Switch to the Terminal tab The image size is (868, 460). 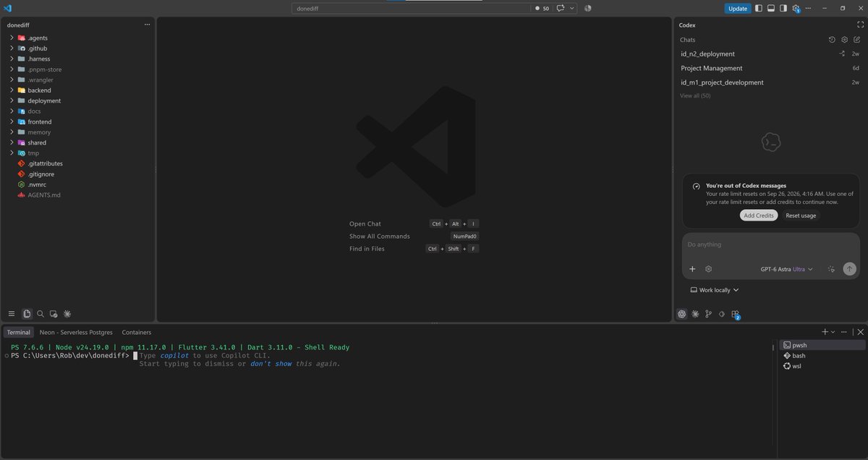coord(19,332)
